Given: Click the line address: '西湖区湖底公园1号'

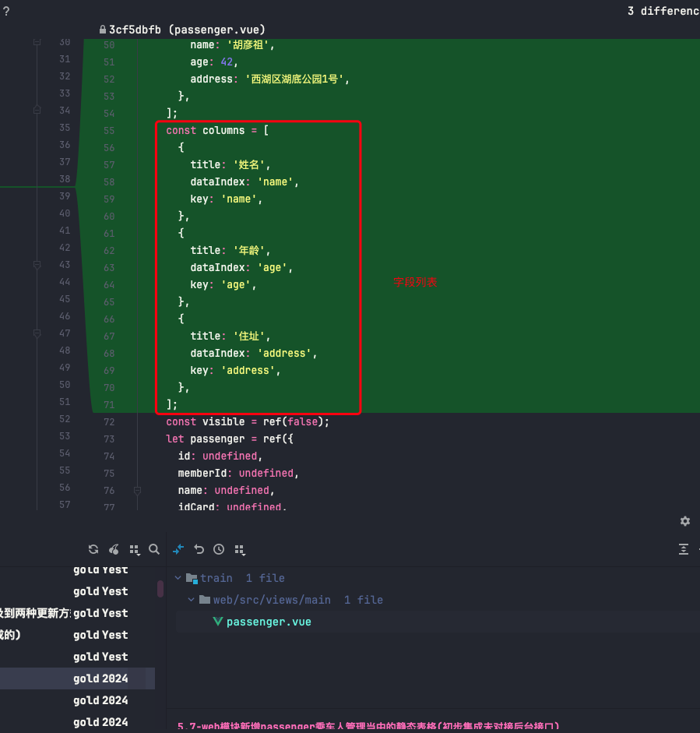Looking at the screenshot, I should tap(269, 79).
